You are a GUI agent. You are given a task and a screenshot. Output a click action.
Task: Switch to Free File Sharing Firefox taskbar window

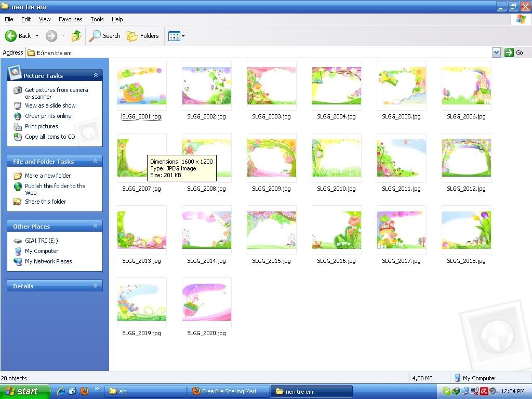(229, 391)
